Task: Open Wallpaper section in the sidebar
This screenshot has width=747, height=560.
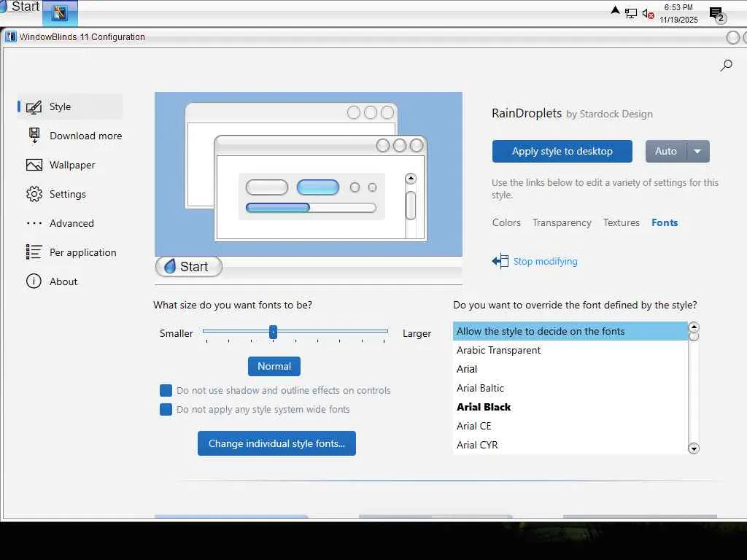Action: pos(72,166)
